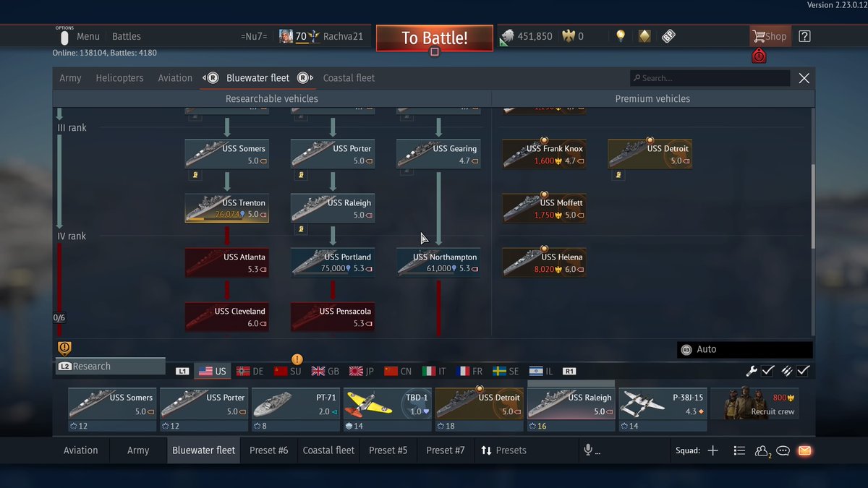The width and height of the screenshot is (868, 488).
Task: Click the orange alert badge above SU
Action: 297,359
